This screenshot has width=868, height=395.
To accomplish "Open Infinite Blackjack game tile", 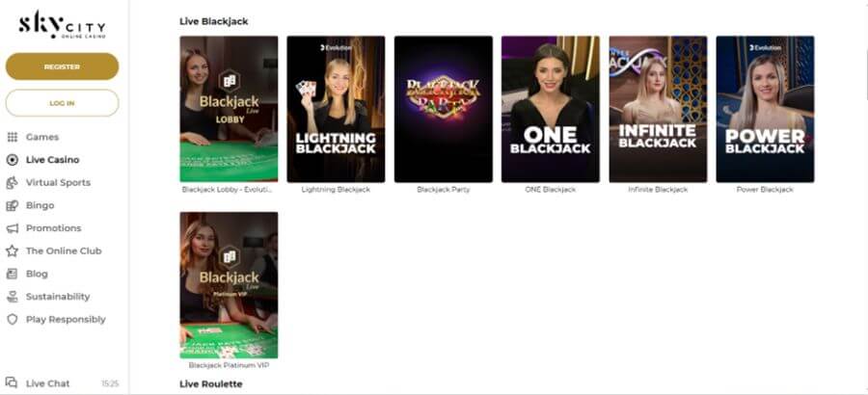I will (658, 109).
